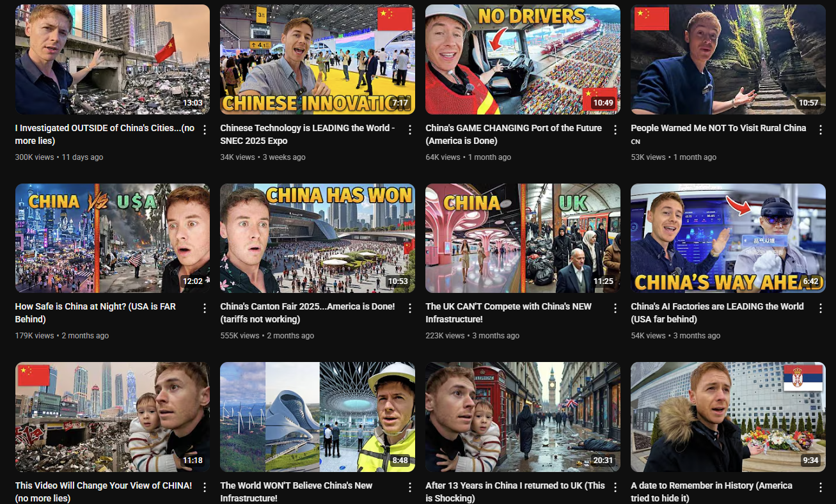Click '53K views • 1 month ago' text
Viewport: 836px width, 504px height.
click(674, 157)
